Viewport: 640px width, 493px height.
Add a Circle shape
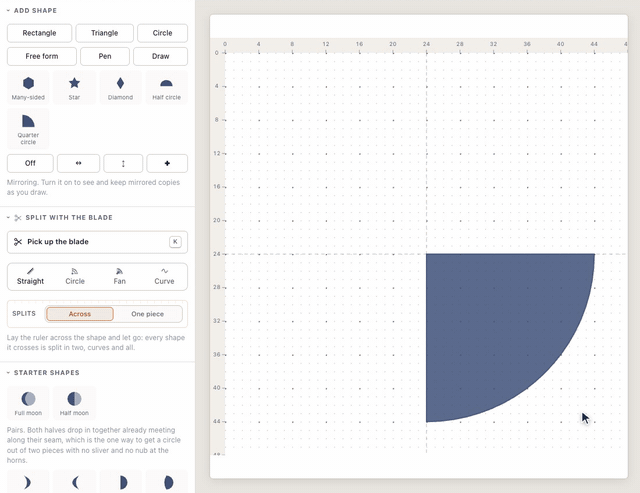click(x=162, y=33)
